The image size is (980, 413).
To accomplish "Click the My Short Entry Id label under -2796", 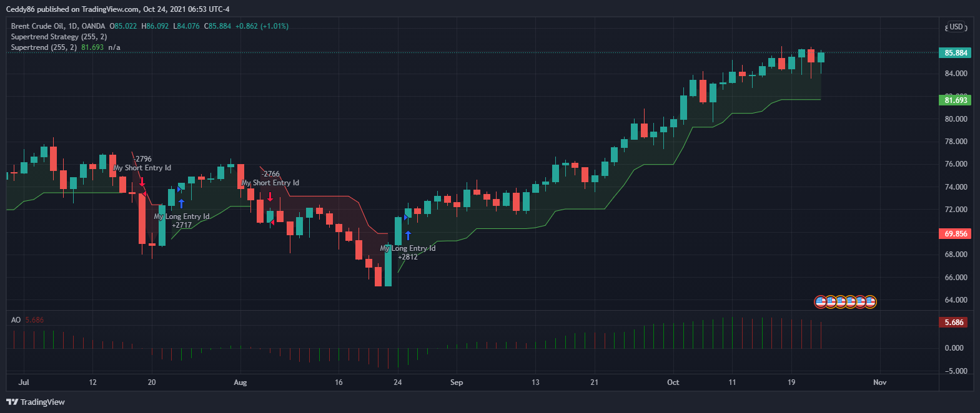I will pos(142,168).
